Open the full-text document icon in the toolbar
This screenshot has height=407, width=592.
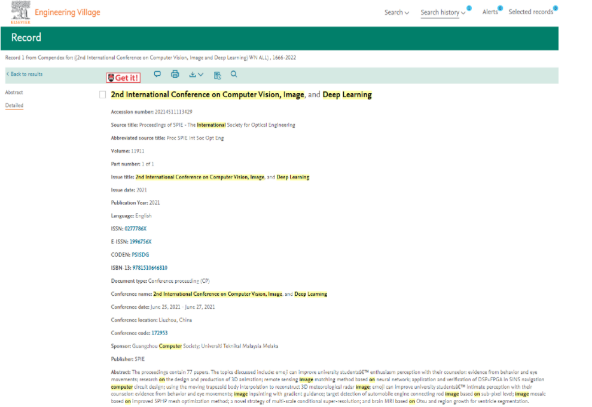[x=217, y=75]
